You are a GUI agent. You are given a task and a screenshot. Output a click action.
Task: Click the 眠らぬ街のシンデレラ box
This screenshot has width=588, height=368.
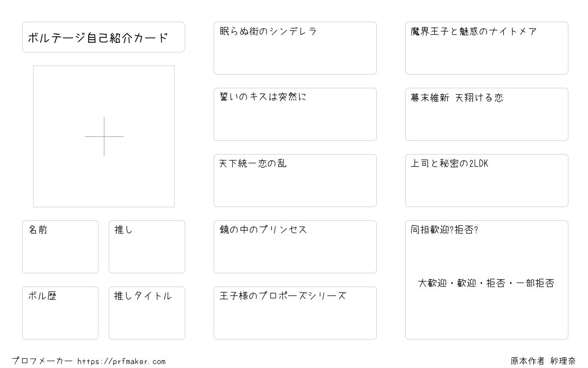(295, 48)
